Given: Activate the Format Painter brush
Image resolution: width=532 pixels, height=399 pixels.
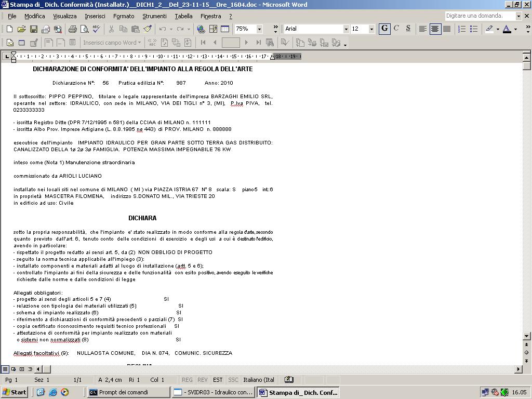Looking at the screenshot, I should point(147,29).
